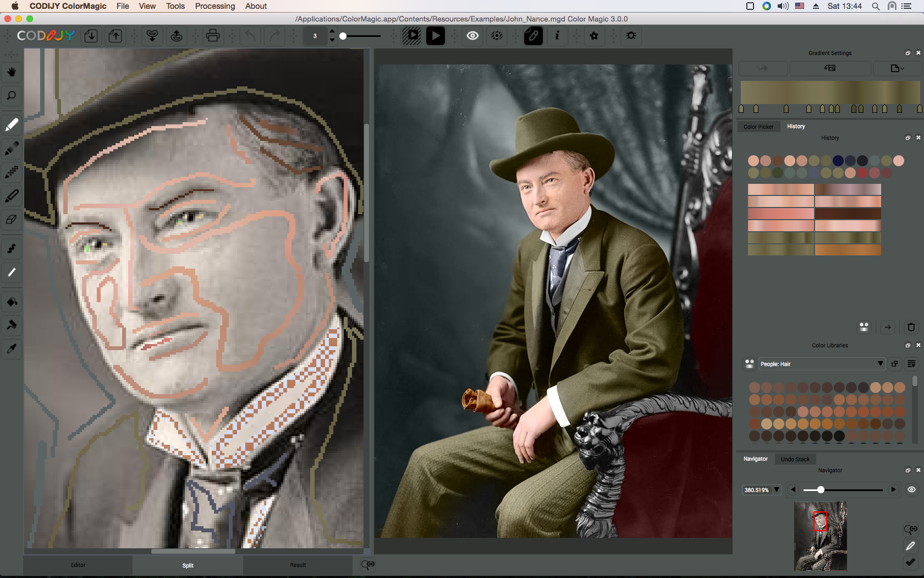Adjust the brush size slider handle
This screenshot has width=924, height=578.
343,36
